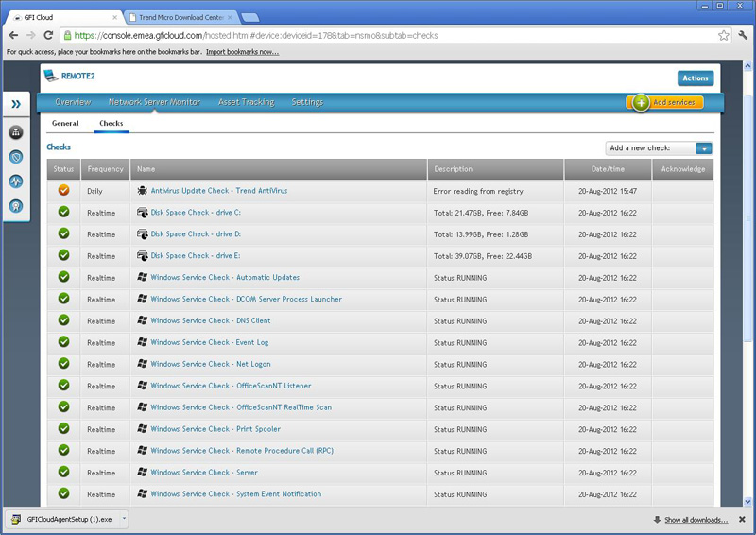
Task: Expand the left sidebar with double-chevron icon
Action: pyautogui.click(x=16, y=104)
